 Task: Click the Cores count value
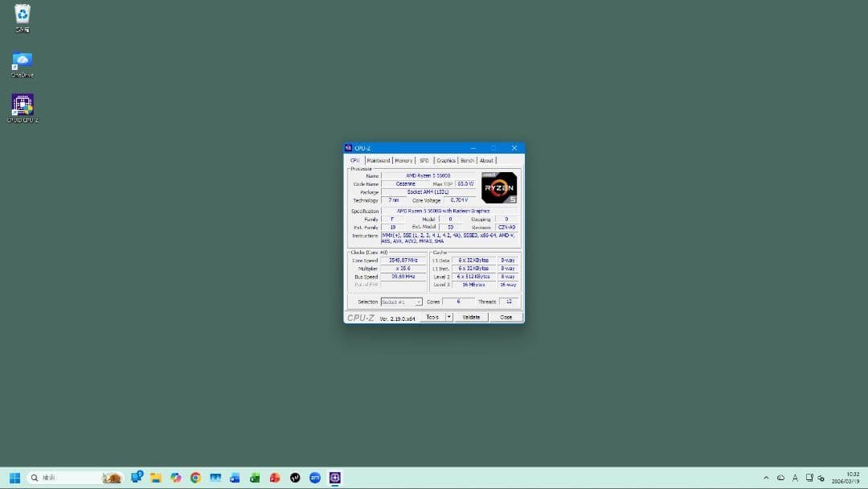click(458, 302)
